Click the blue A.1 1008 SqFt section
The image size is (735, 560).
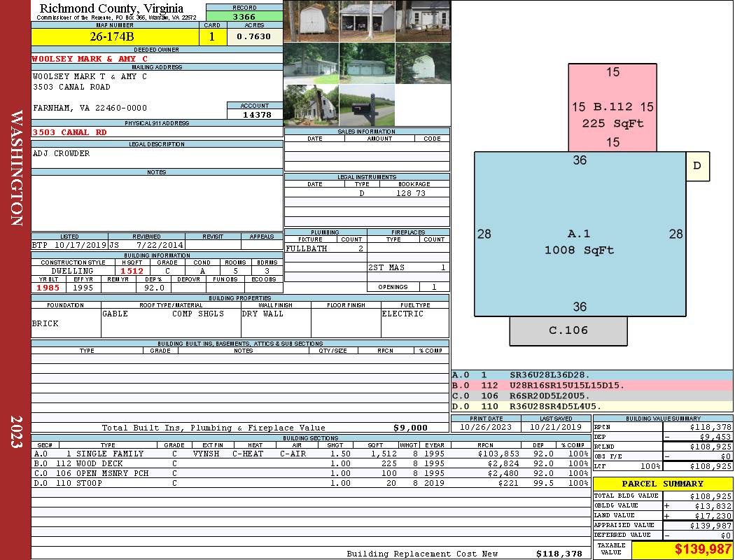[580, 234]
